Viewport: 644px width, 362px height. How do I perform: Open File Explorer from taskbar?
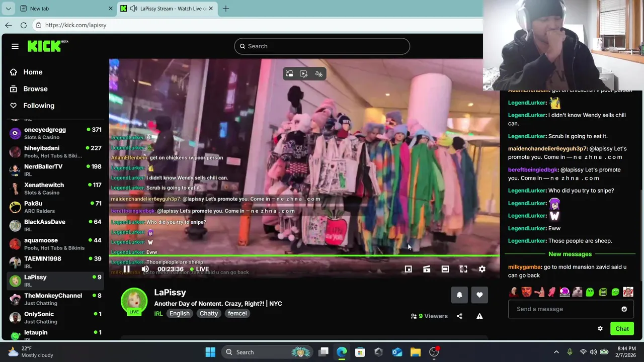pos(416,352)
